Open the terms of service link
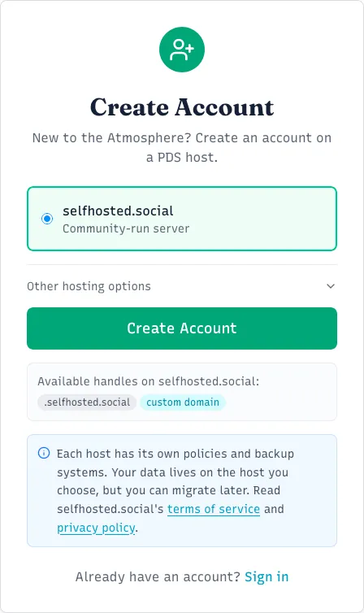Image resolution: width=364 pixels, height=613 pixels. click(214, 509)
